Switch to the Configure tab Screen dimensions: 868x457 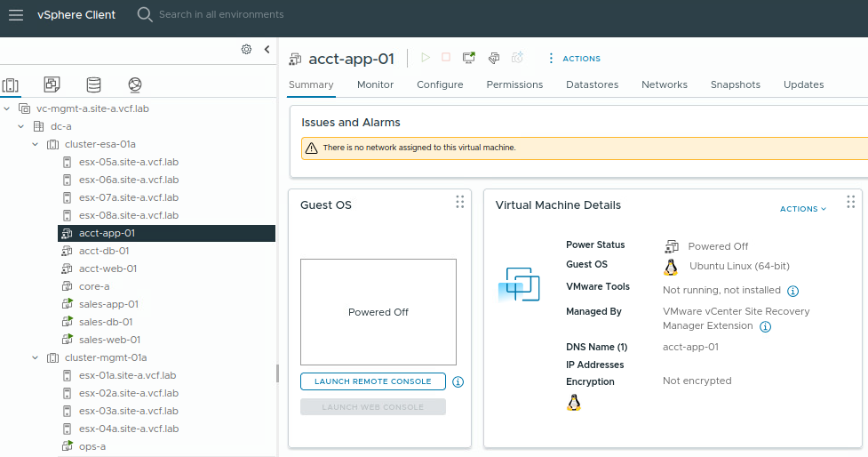(440, 84)
